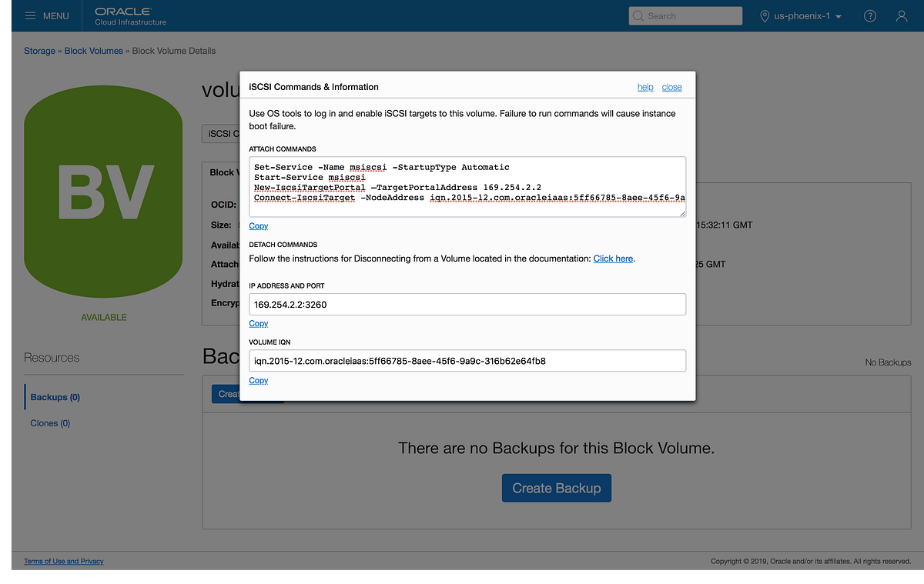
Task: Open the dialog's help link
Action: point(644,87)
